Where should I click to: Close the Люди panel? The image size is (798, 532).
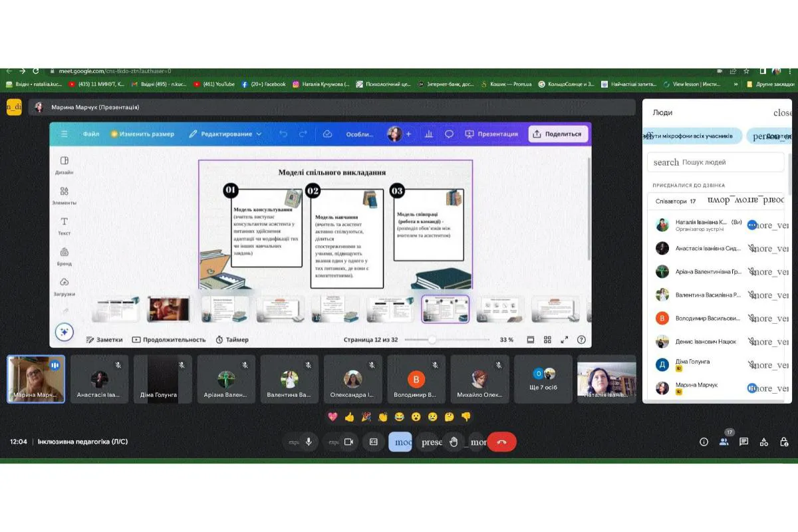tap(783, 112)
